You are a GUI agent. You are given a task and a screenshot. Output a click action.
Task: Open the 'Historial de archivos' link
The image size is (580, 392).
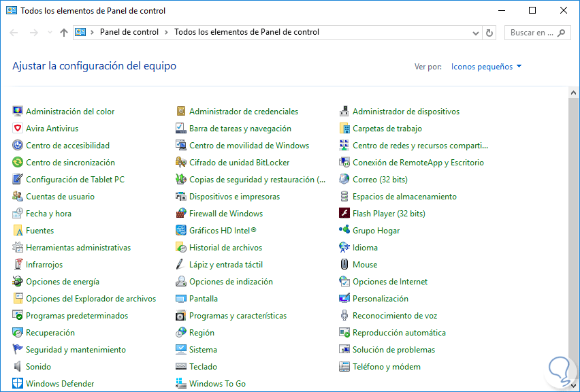[x=225, y=248]
